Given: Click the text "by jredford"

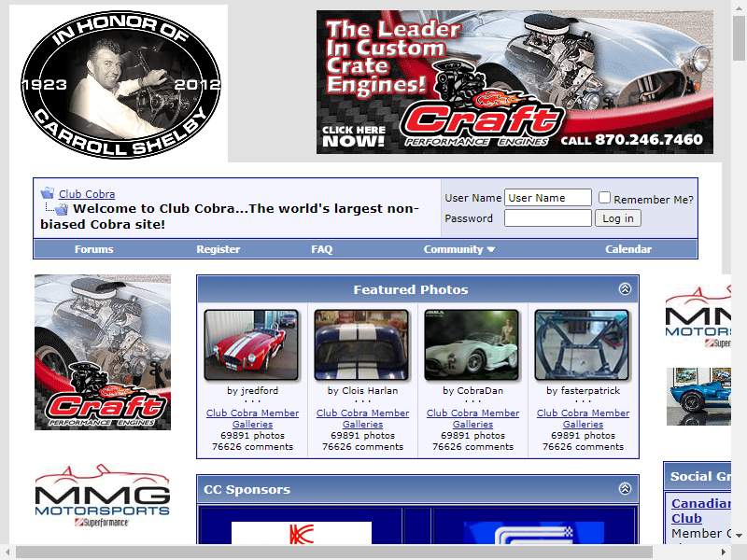Looking at the screenshot, I should [252, 390].
